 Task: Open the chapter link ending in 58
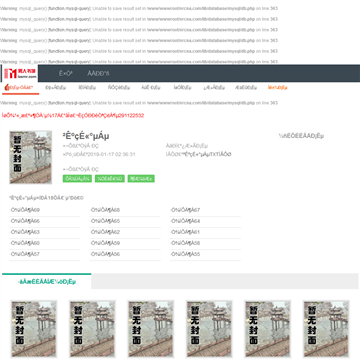pos(185,243)
